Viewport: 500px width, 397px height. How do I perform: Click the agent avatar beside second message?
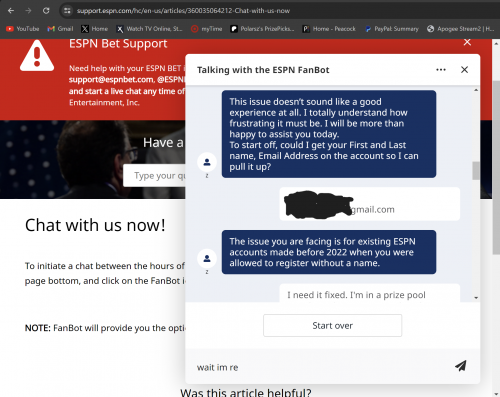point(207,258)
